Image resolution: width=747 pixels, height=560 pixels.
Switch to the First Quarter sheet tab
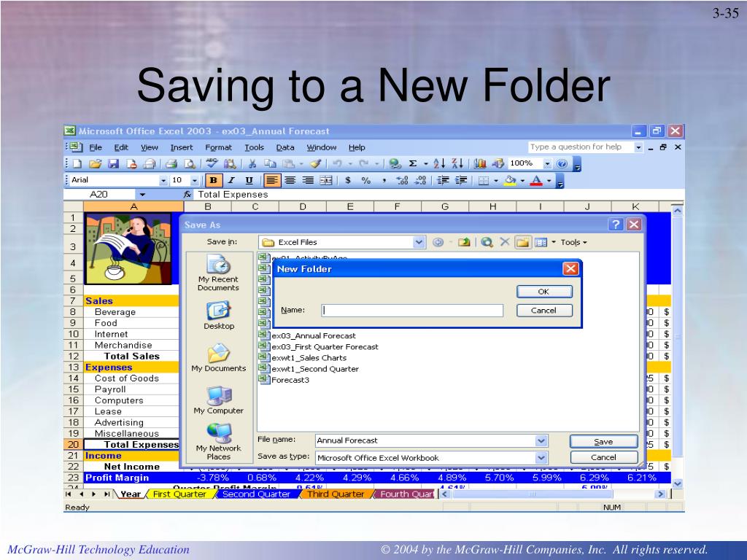tap(179, 494)
